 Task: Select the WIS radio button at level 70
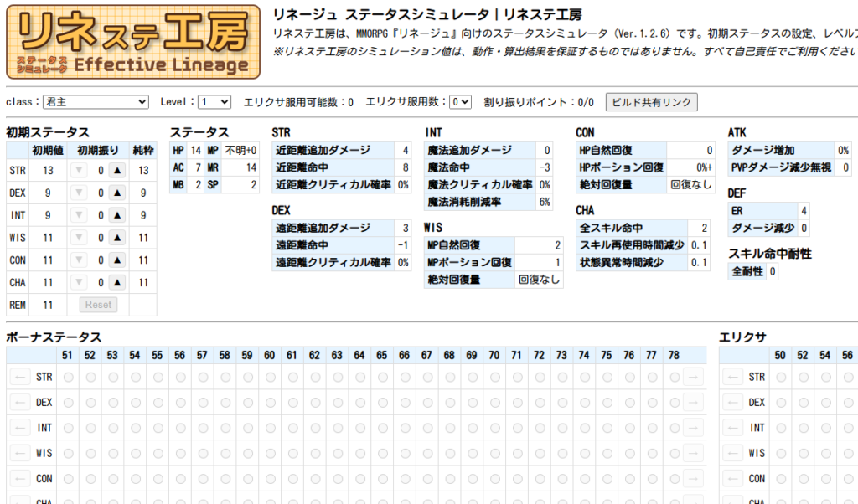[494, 453]
